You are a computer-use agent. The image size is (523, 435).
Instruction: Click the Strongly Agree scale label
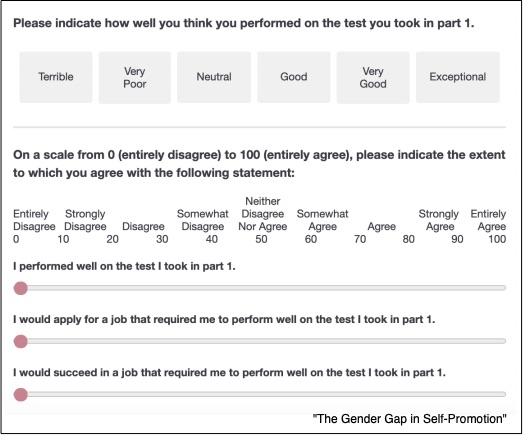pyautogui.click(x=439, y=220)
